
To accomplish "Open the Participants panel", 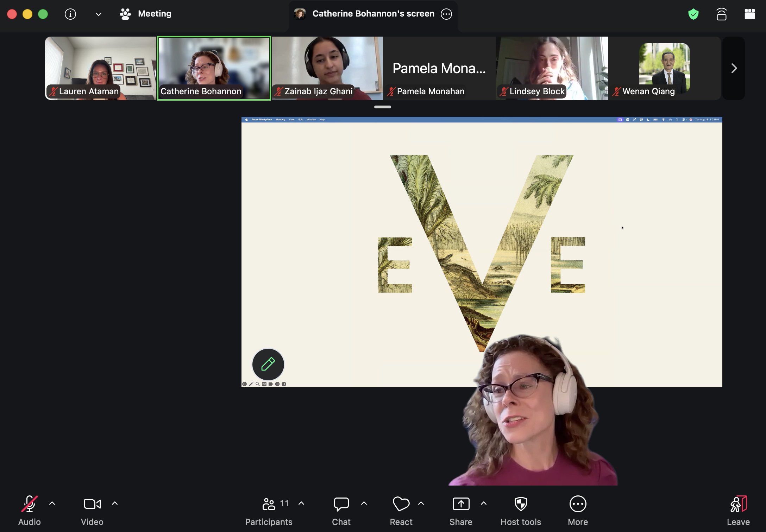I will [x=269, y=511].
